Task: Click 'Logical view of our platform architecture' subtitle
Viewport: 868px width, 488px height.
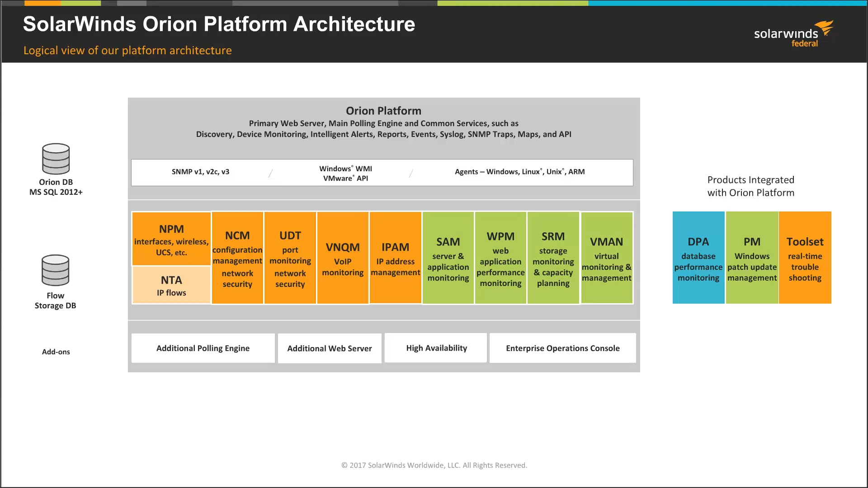Action: coord(127,50)
